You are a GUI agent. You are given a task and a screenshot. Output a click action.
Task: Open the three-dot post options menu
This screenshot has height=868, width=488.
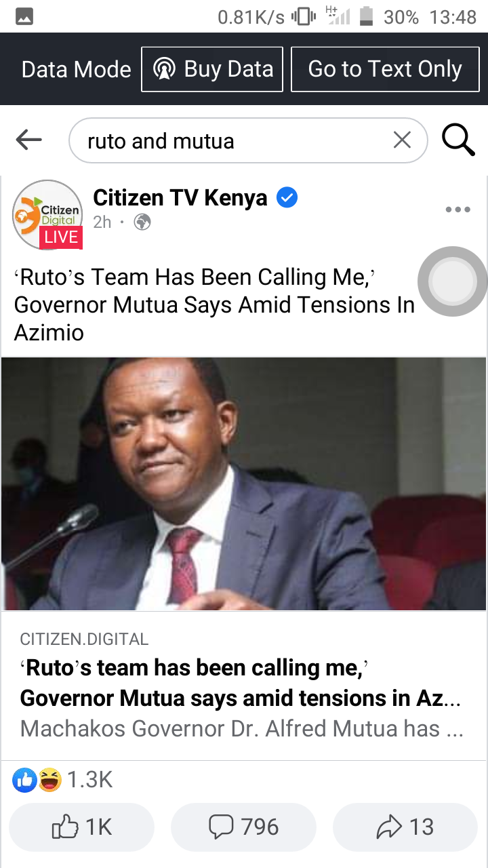458,210
